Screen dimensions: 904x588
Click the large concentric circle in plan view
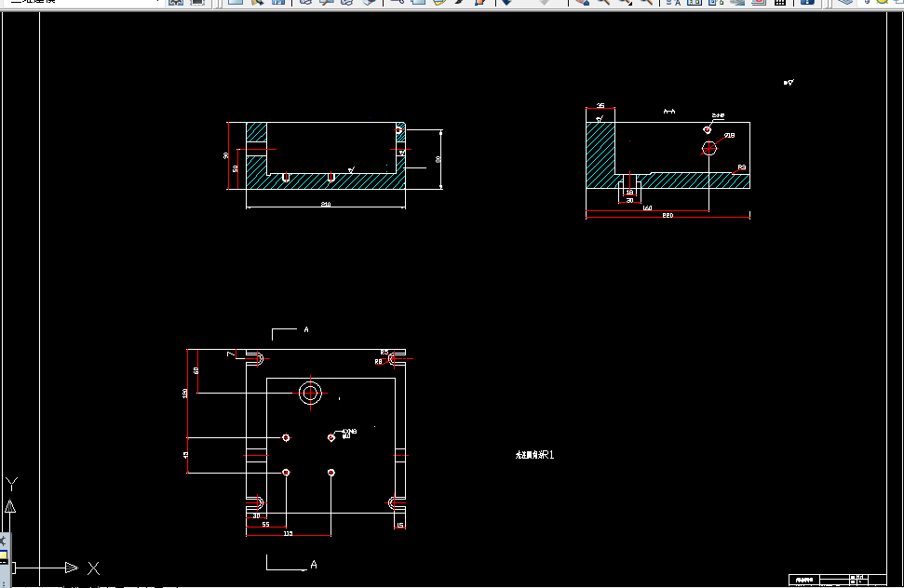click(311, 394)
